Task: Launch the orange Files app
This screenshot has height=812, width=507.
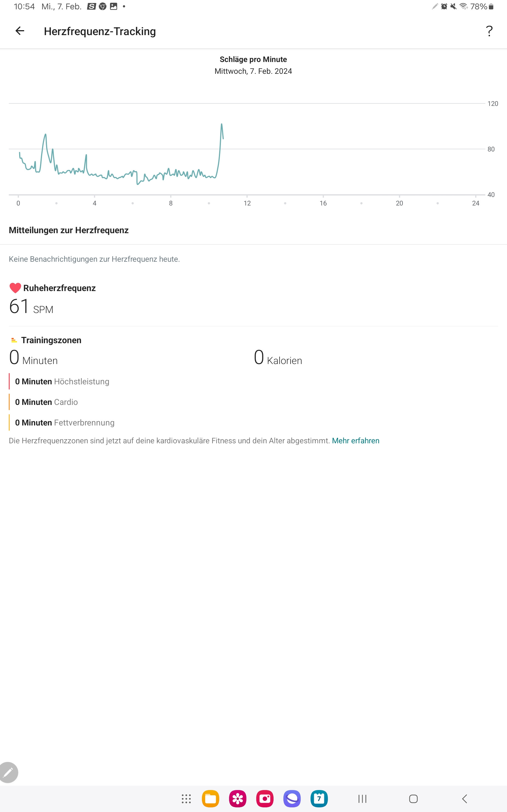Action: click(211, 799)
